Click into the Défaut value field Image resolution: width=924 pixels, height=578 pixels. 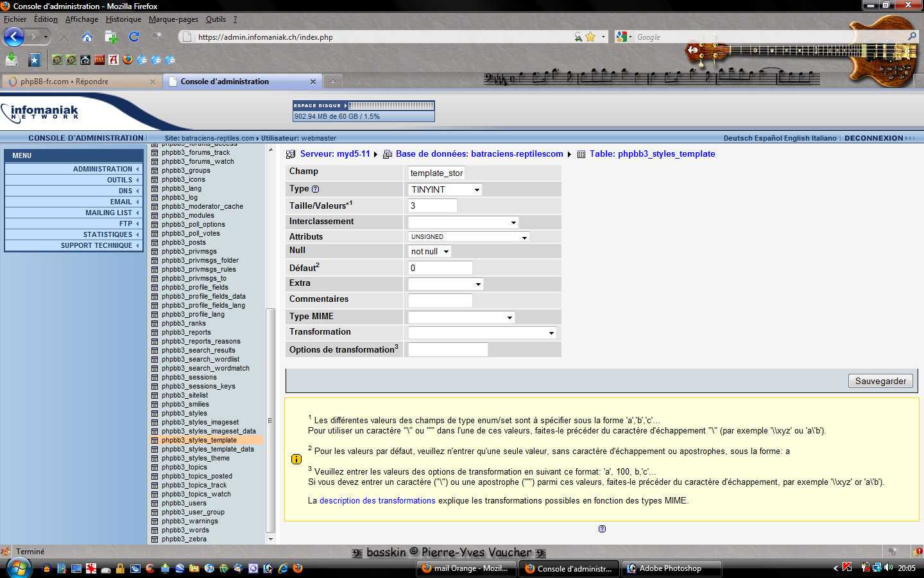click(x=440, y=268)
